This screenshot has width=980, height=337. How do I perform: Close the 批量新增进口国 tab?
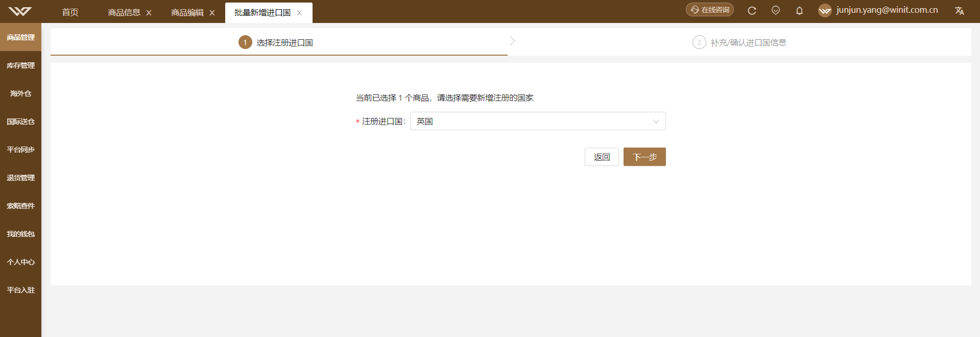[299, 13]
